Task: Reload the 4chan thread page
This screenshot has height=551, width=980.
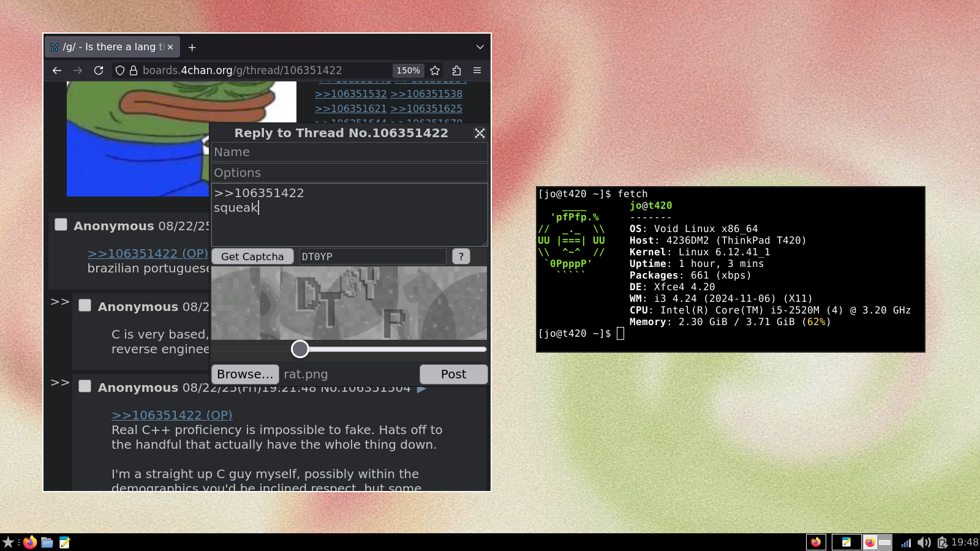Action: tap(98, 70)
